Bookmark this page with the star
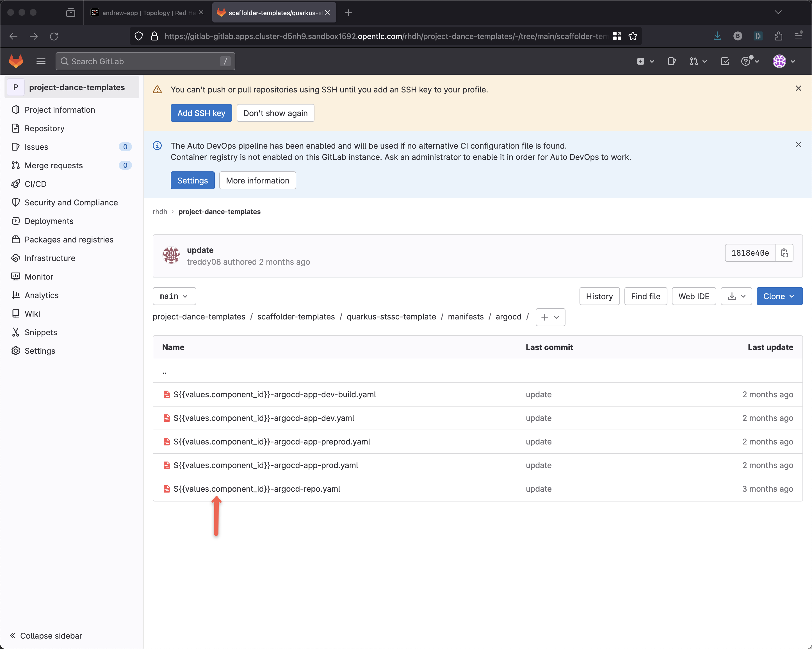The width and height of the screenshot is (812, 649). click(x=633, y=36)
